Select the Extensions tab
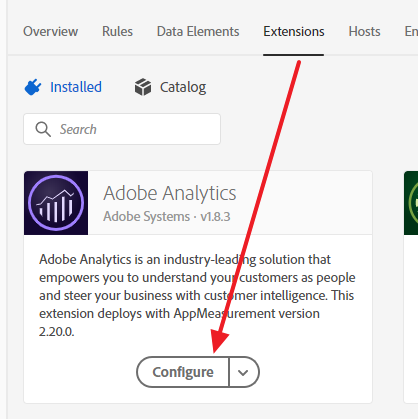This screenshot has height=419, width=418. tap(294, 32)
